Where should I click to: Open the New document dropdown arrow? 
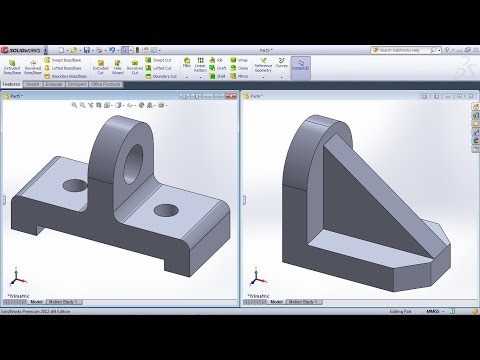(67, 50)
